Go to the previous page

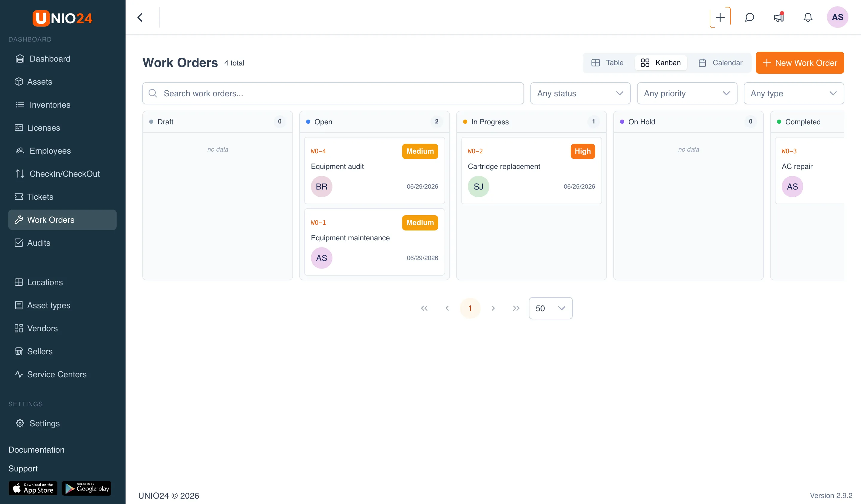pos(447,308)
